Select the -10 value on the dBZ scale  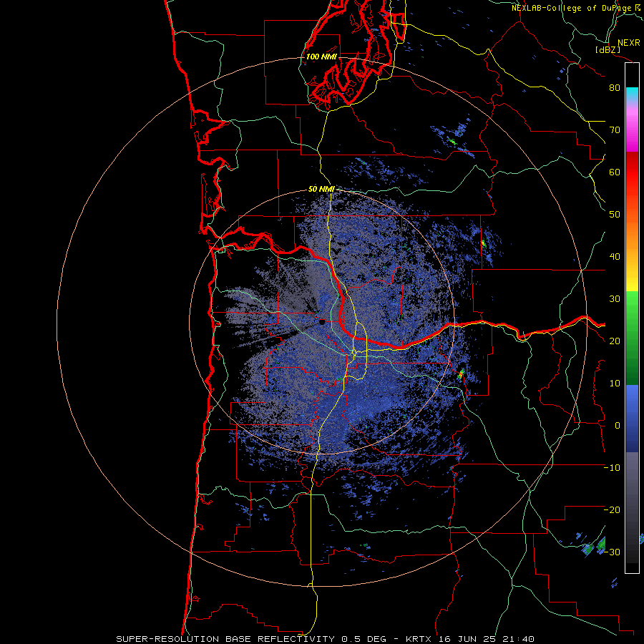[612, 468]
